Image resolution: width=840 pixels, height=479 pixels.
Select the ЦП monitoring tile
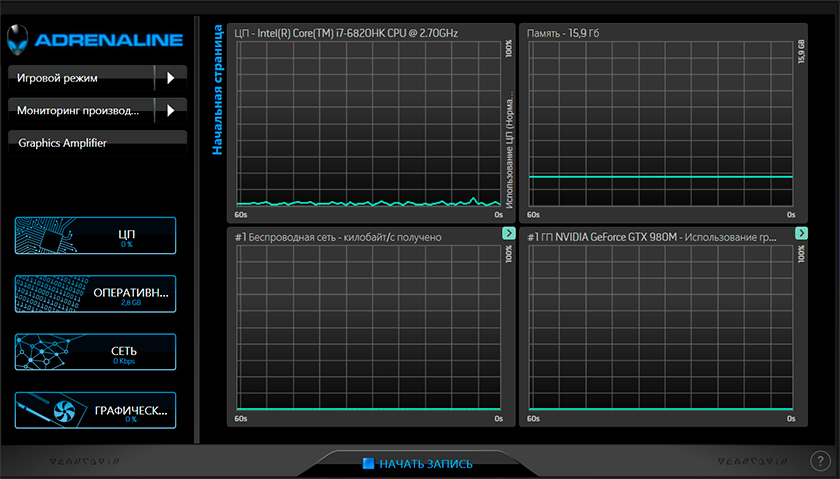click(x=95, y=235)
